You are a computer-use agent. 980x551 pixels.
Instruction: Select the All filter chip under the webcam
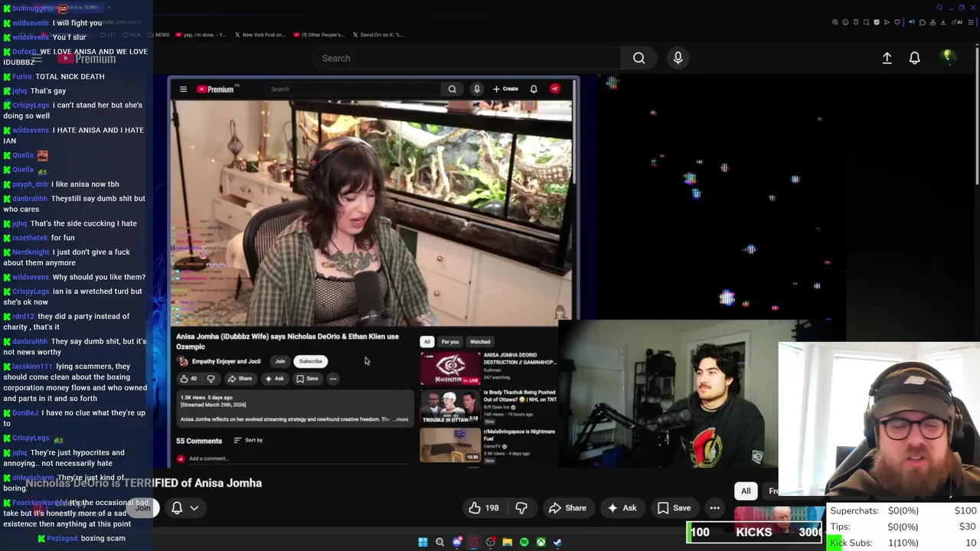click(x=746, y=491)
